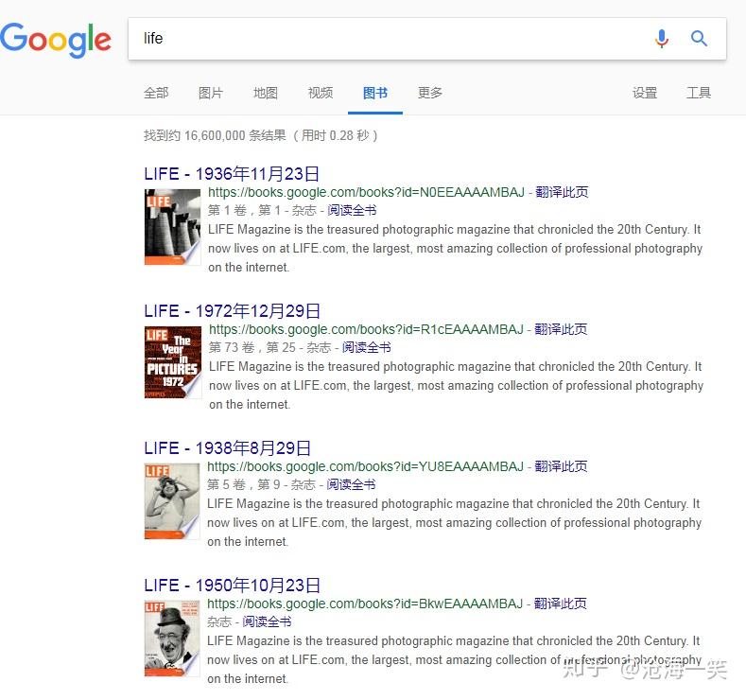Viewport: 746px width, 700px height.
Task: Click the Google logo
Action: [x=56, y=40]
